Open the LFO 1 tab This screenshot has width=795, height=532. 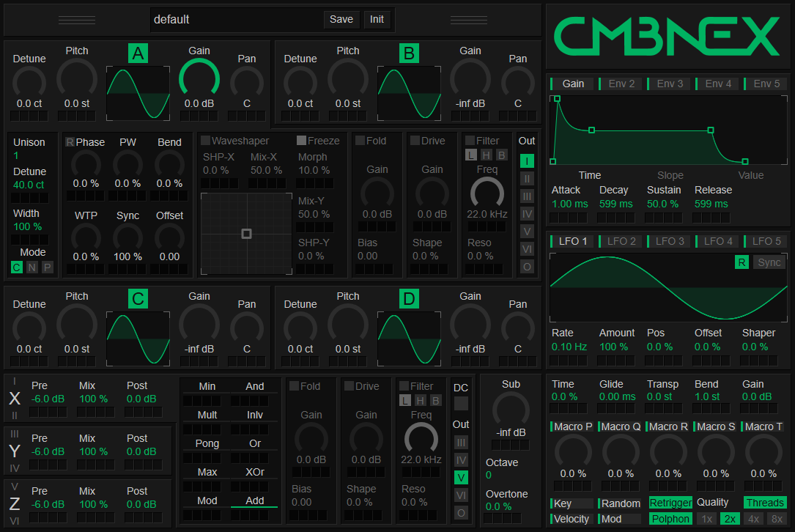coord(573,241)
